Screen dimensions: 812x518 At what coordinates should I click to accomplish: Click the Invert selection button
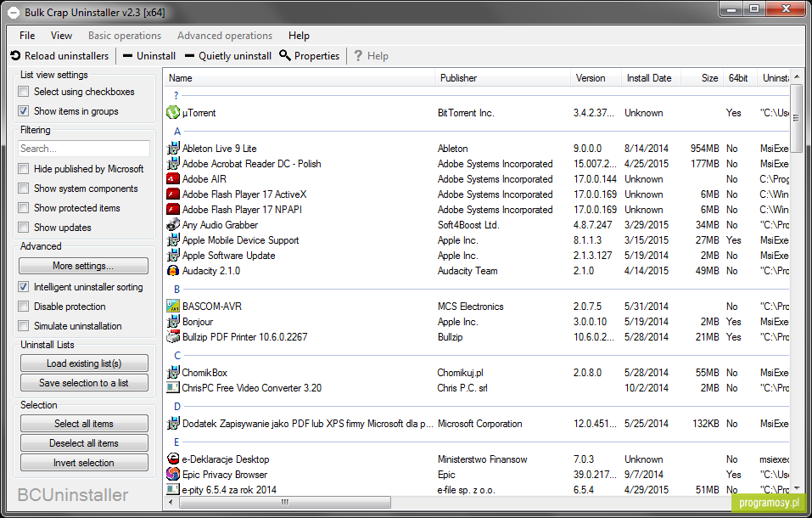84,463
